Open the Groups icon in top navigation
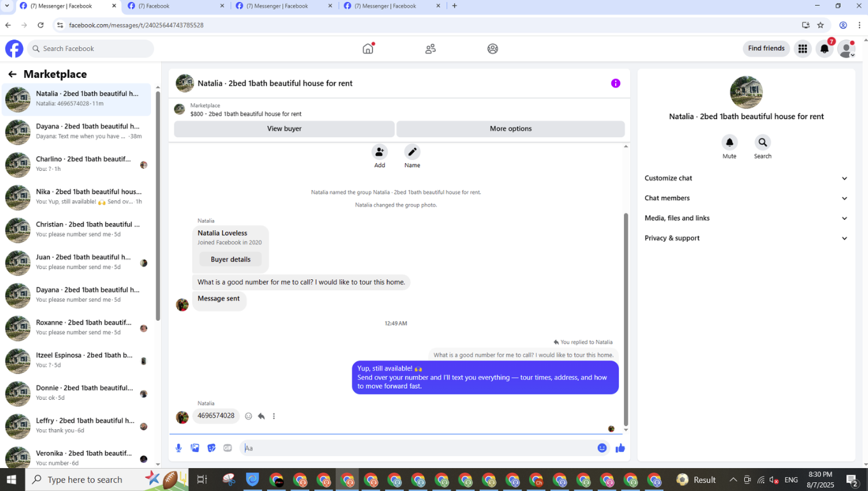This screenshot has width=868, height=491. tap(493, 48)
